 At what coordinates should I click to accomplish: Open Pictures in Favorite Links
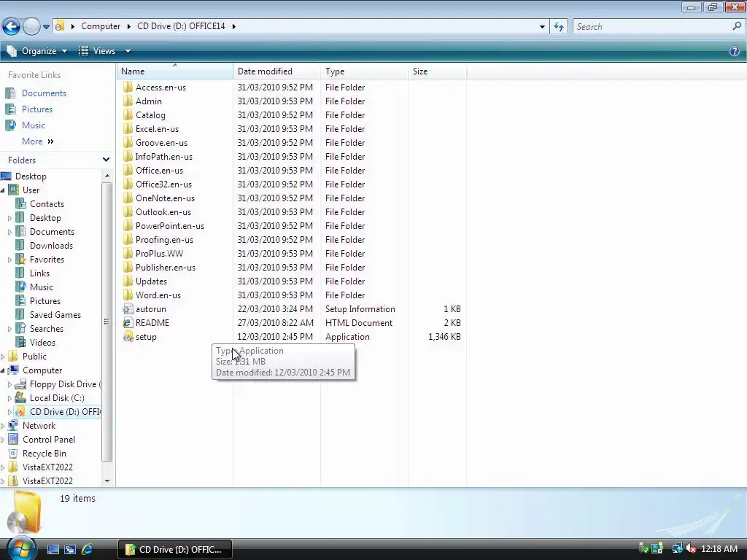(x=37, y=109)
